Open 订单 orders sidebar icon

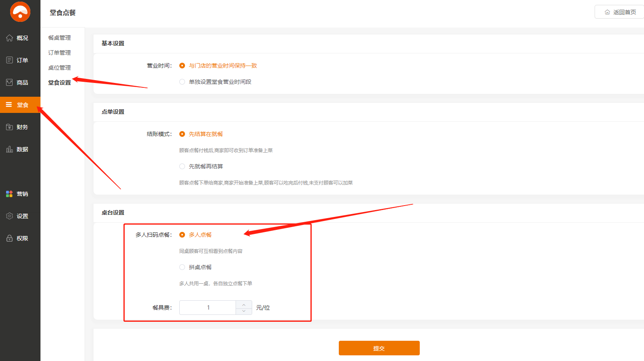click(x=9, y=60)
